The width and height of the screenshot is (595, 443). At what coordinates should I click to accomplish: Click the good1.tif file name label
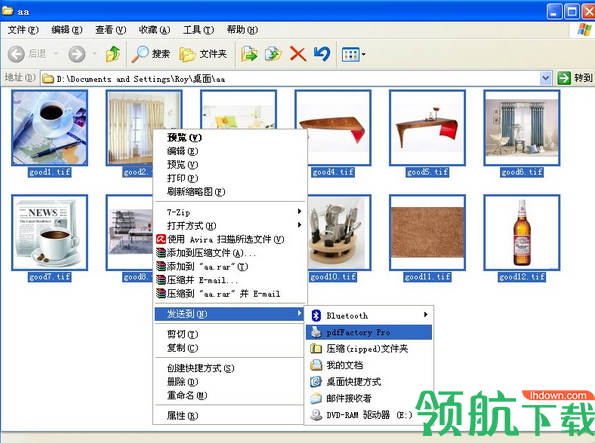tap(50, 172)
